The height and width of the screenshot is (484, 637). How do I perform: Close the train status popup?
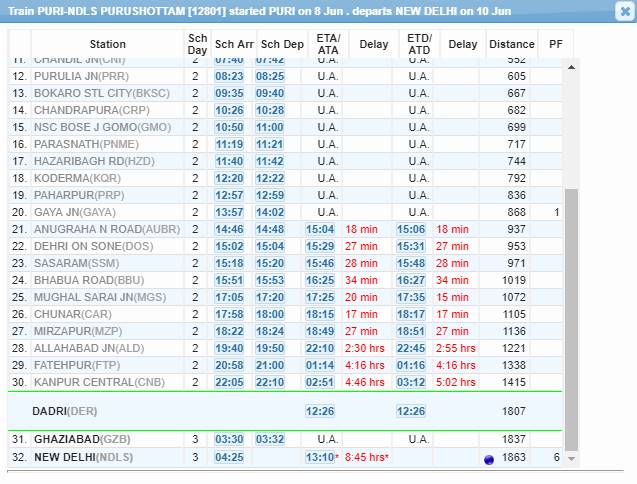click(x=621, y=11)
